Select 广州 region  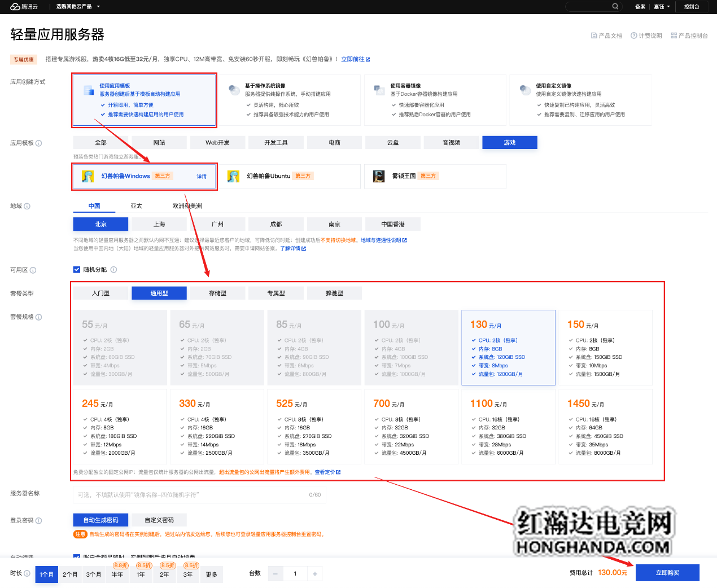(x=218, y=224)
